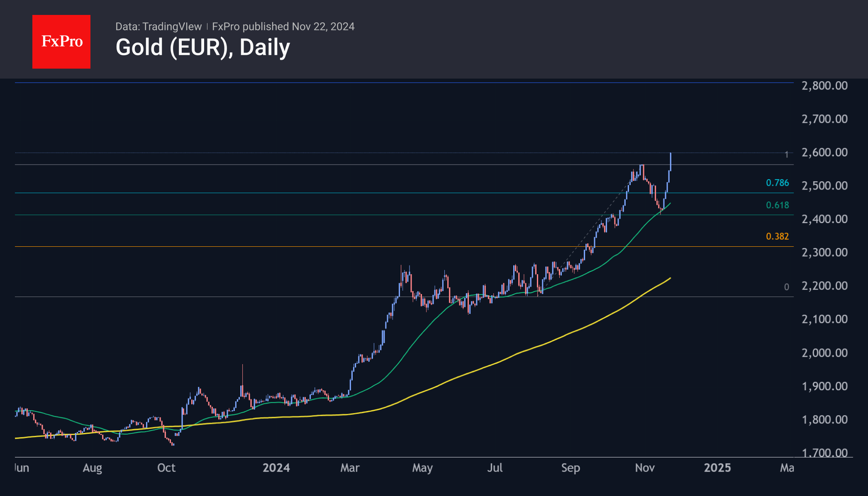Click the Fibonacci level 1 marker label
Viewport: 868px width, 496px height.
pyautogui.click(x=786, y=155)
